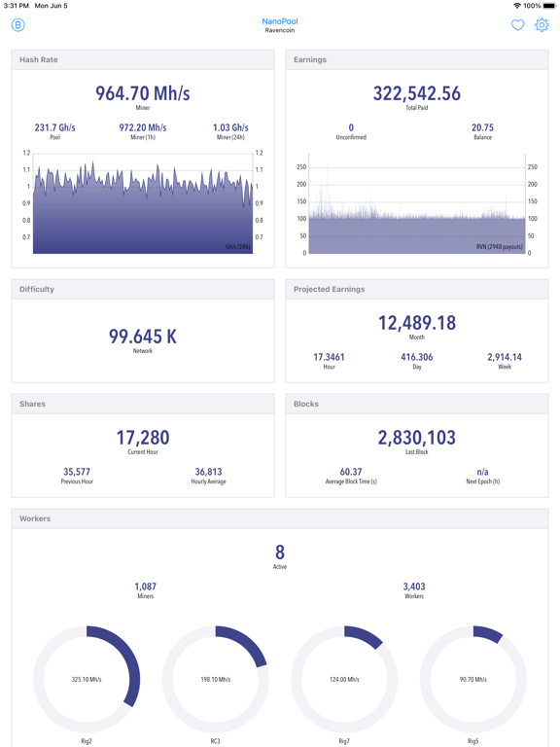Screen dimensions: 560x747
Task: Tap the 8 Active workers count
Action: tap(280, 552)
